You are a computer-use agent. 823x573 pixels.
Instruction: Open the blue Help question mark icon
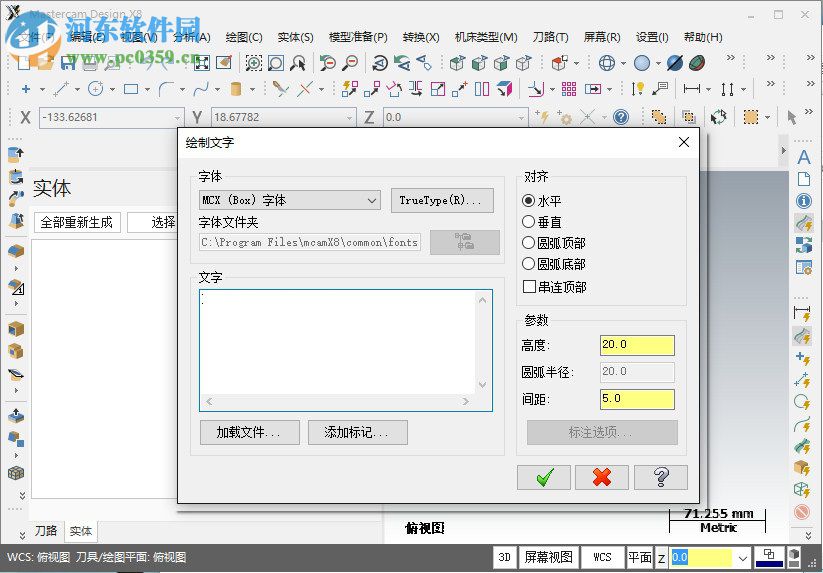click(621, 117)
